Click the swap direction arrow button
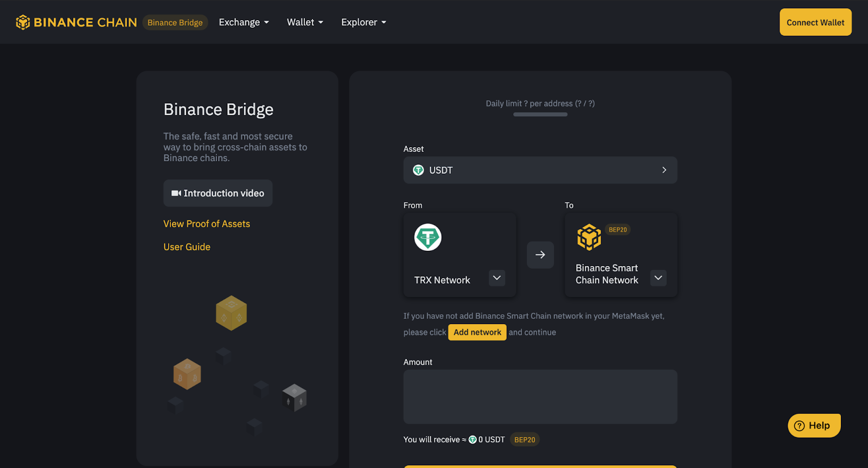Screen dimensions: 868x468 [540, 255]
